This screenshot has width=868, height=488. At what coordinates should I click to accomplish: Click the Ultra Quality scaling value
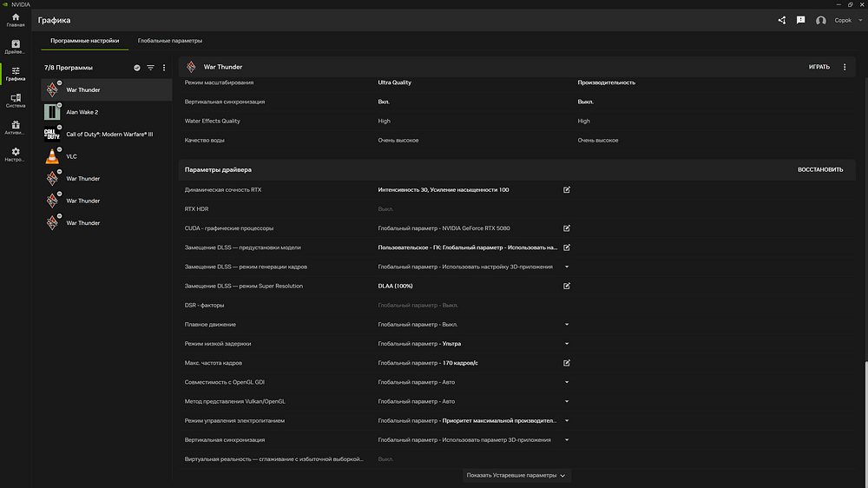coord(394,82)
